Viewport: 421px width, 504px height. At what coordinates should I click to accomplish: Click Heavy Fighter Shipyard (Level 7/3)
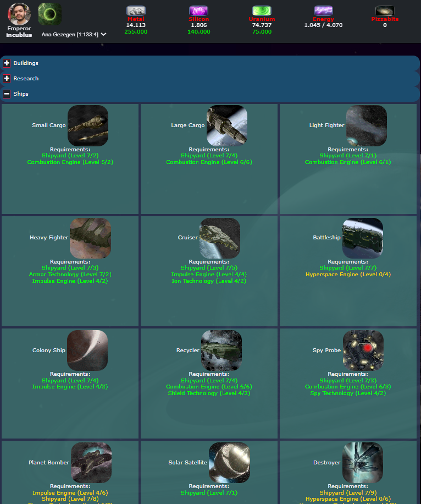(x=70, y=268)
